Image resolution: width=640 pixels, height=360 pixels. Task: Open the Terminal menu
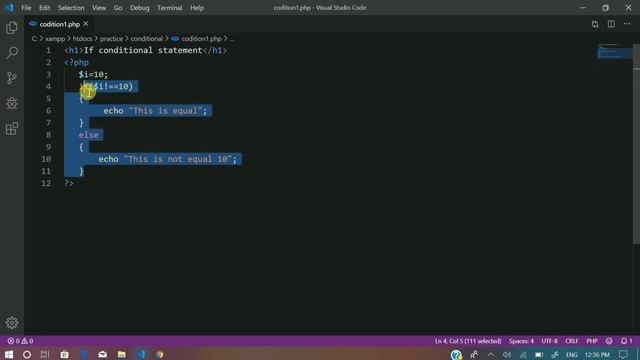(169, 8)
